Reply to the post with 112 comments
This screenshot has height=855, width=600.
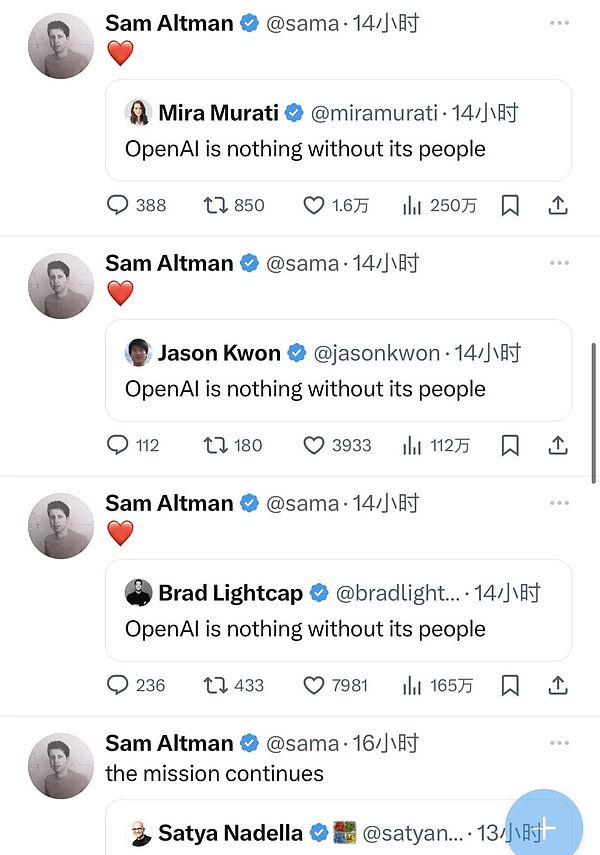tap(118, 445)
